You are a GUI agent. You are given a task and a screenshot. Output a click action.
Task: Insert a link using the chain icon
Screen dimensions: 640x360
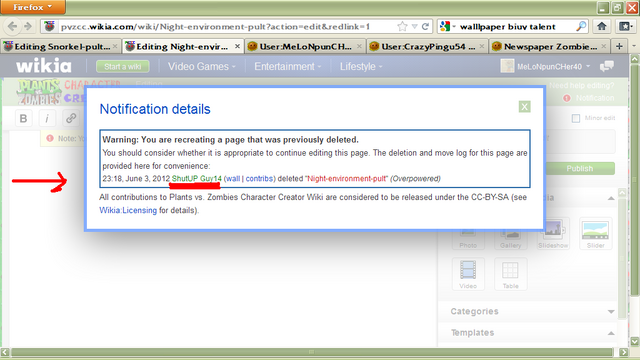coord(71,118)
